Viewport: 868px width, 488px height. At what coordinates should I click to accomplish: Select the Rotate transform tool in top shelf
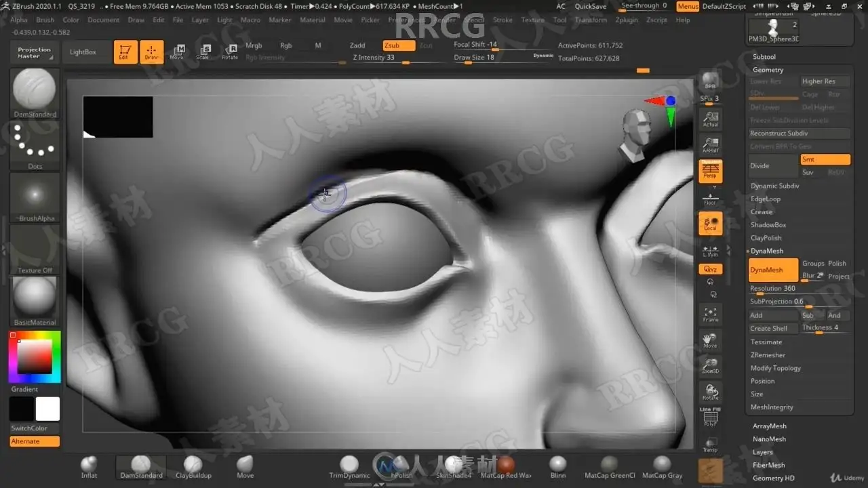(230, 52)
